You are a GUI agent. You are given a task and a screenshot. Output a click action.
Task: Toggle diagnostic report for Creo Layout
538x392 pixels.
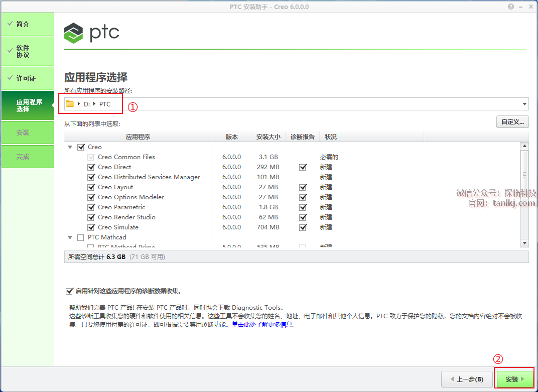pyautogui.click(x=303, y=187)
